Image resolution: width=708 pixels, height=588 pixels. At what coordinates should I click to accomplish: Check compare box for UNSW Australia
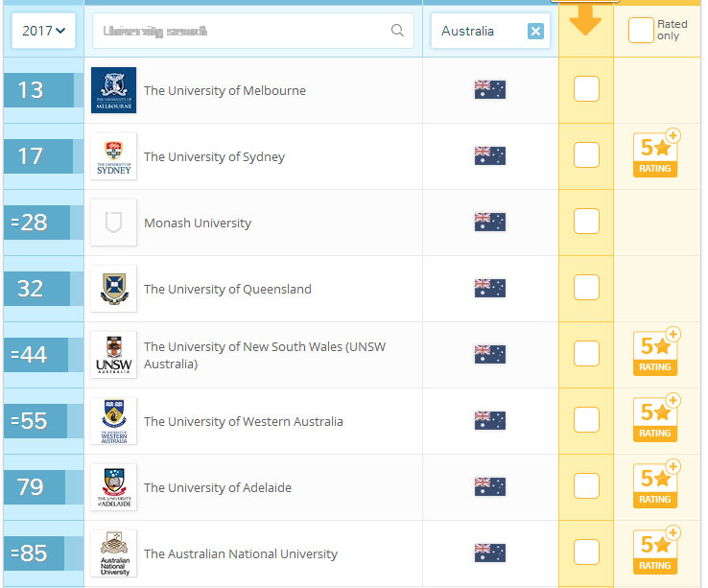pyautogui.click(x=586, y=353)
